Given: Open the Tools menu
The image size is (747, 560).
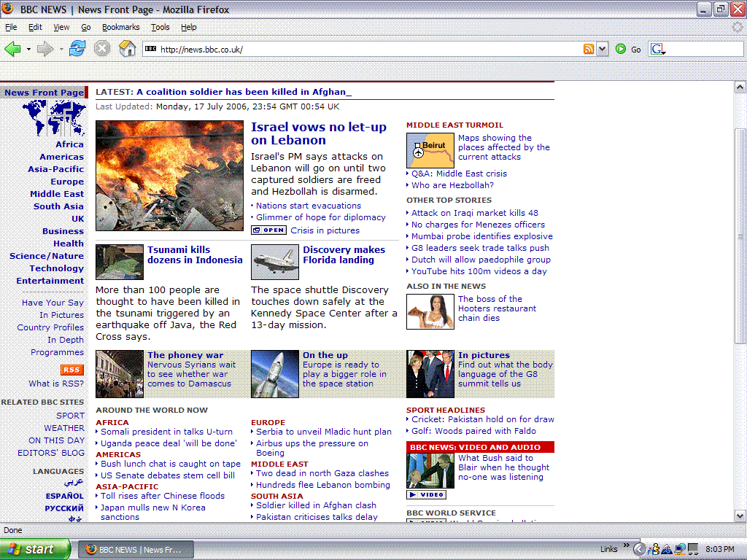Looking at the screenshot, I should pyautogui.click(x=160, y=27).
